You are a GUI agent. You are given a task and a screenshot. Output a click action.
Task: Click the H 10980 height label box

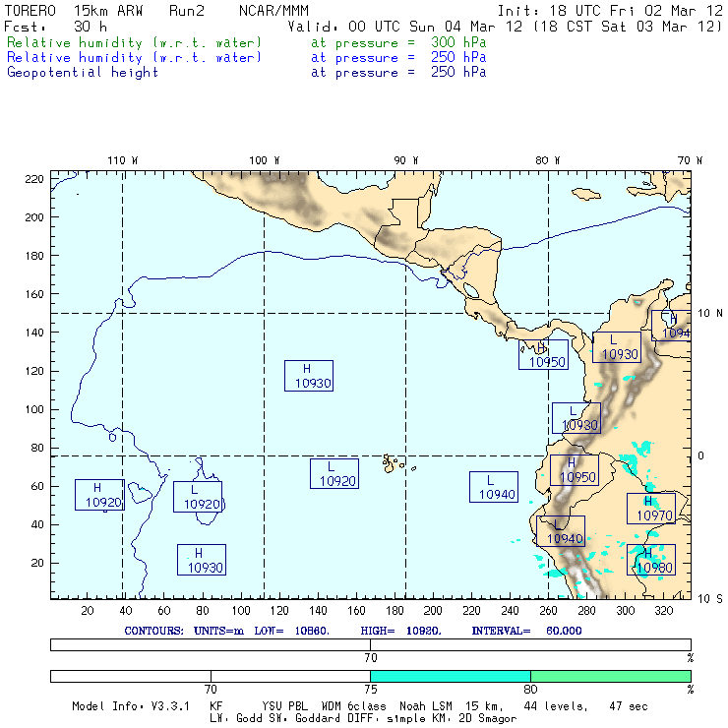[x=651, y=561]
